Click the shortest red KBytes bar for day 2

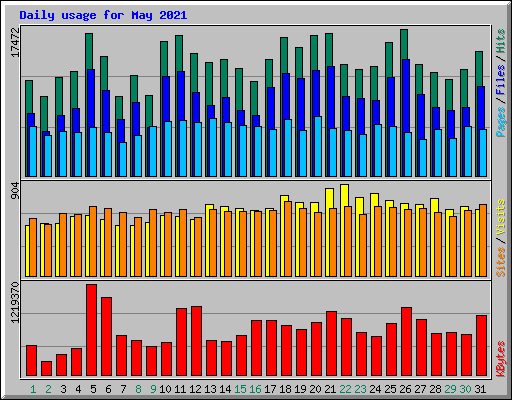(47, 369)
